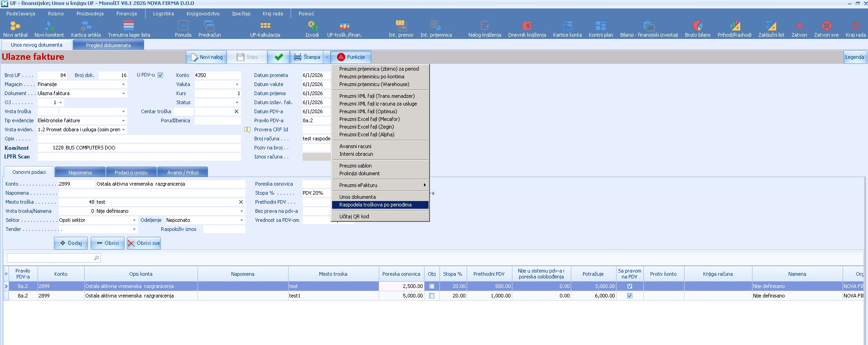Switch to the Pregled dokumenata tab
The image size is (868, 345).
pos(108,45)
